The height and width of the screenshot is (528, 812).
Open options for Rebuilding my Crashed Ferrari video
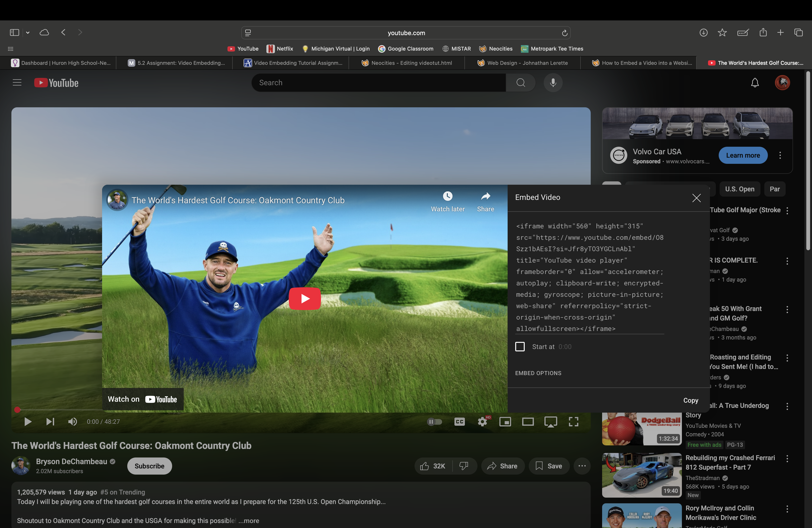[787, 459]
